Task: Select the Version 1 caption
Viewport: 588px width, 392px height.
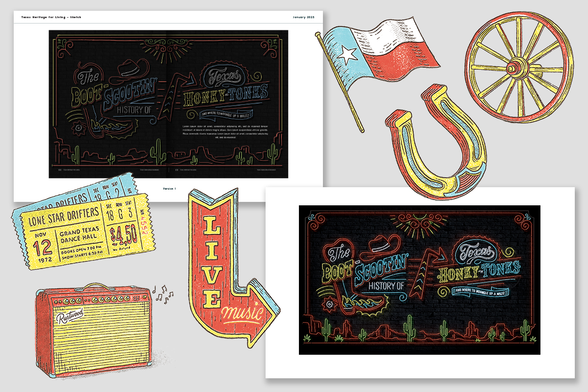Action: coord(170,188)
